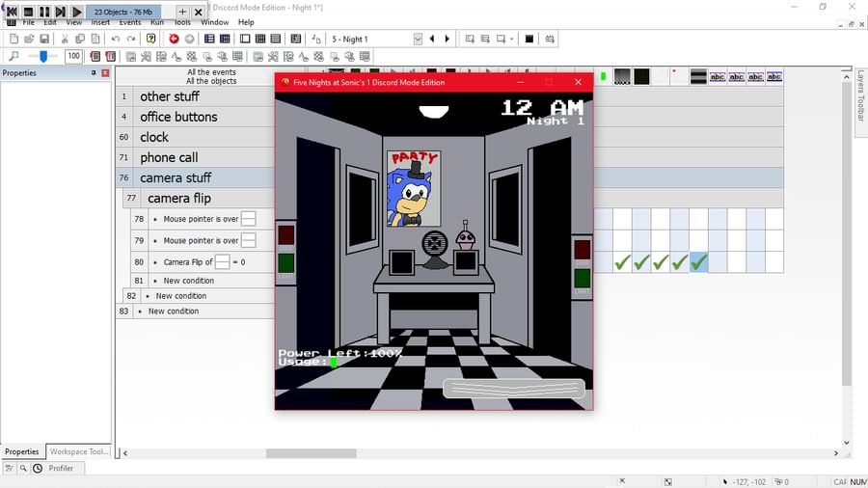Stop the running application in the debugger

(x=28, y=12)
